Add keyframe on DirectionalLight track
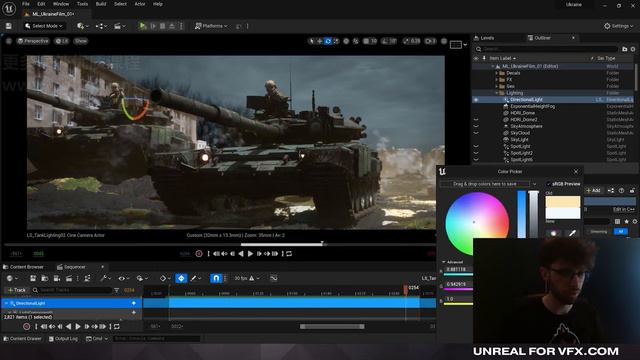The width and height of the screenshot is (640, 360). click(133, 303)
